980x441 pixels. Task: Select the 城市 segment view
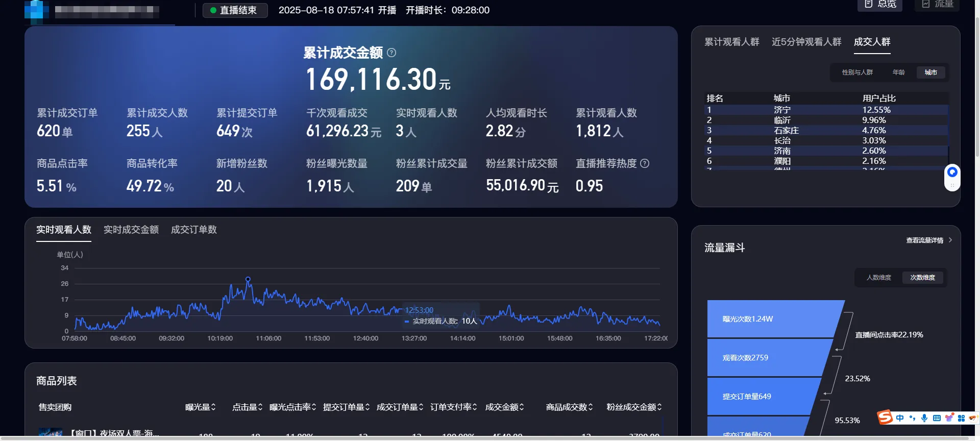click(931, 72)
